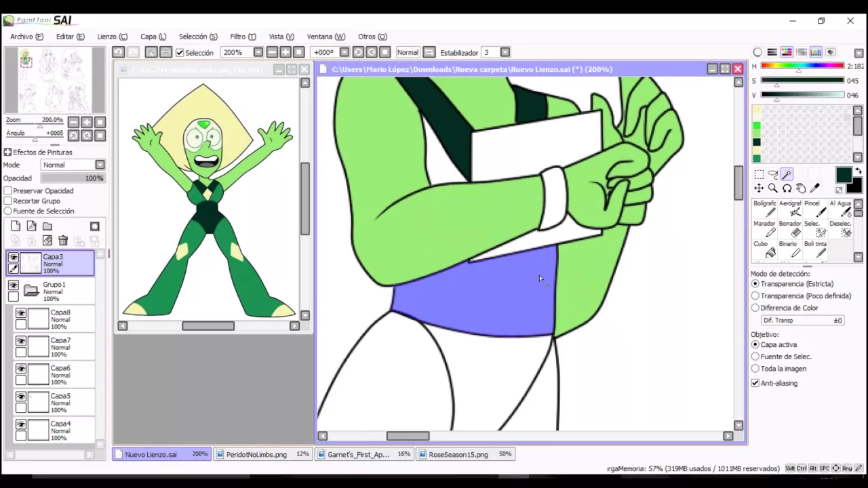This screenshot has height=488, width=868.
Task: Enable Fuente de Selección
Action: coord(8,211)
